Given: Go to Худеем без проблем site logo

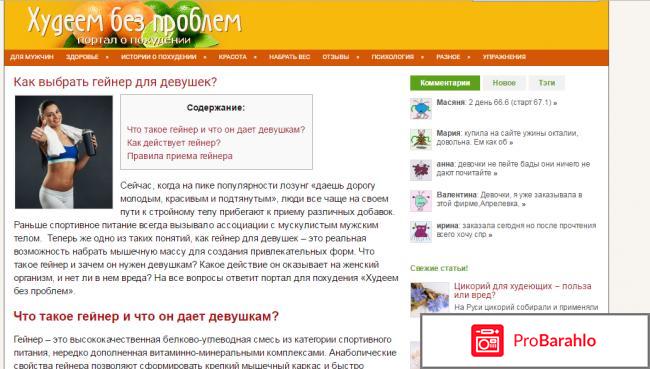Looking at the screenshot, I should coord(134,25).
